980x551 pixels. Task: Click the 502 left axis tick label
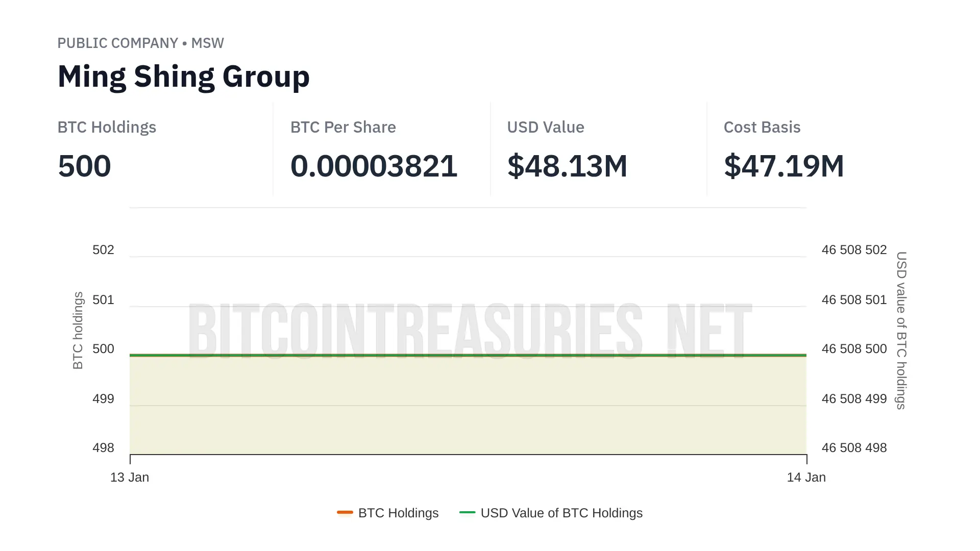[x=103, y=249]
